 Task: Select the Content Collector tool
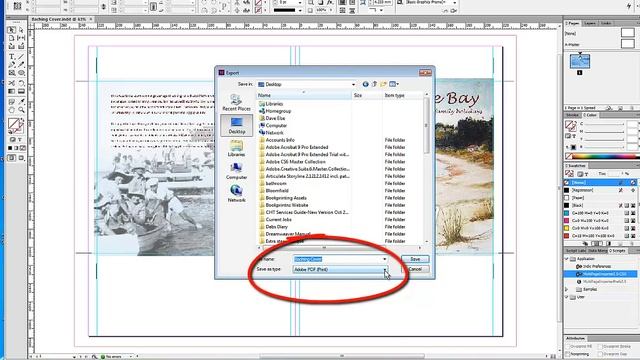(x=11, y=46)
